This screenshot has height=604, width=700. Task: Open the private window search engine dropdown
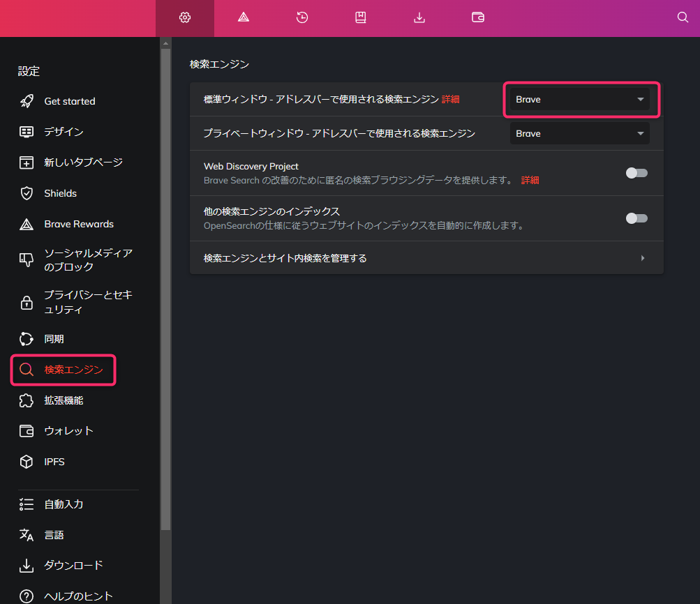(x=579, y=133)
